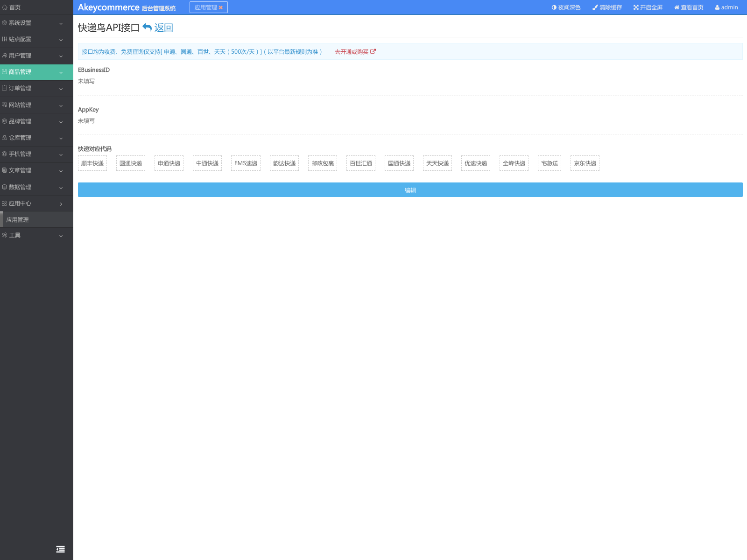Click the database icon for 数据管理

coord(5,187)
